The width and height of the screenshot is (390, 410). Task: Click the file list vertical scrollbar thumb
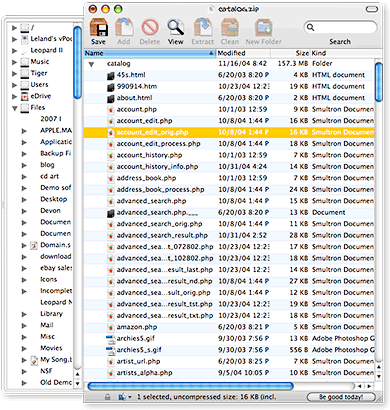click(x=378, y=81)
